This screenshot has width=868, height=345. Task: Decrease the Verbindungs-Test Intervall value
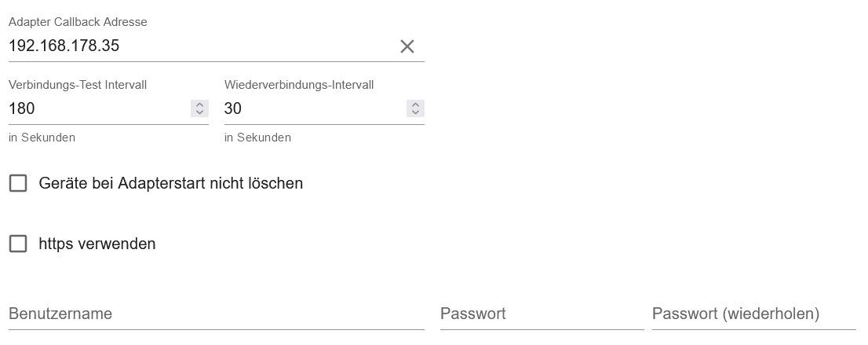coord(199,112)
